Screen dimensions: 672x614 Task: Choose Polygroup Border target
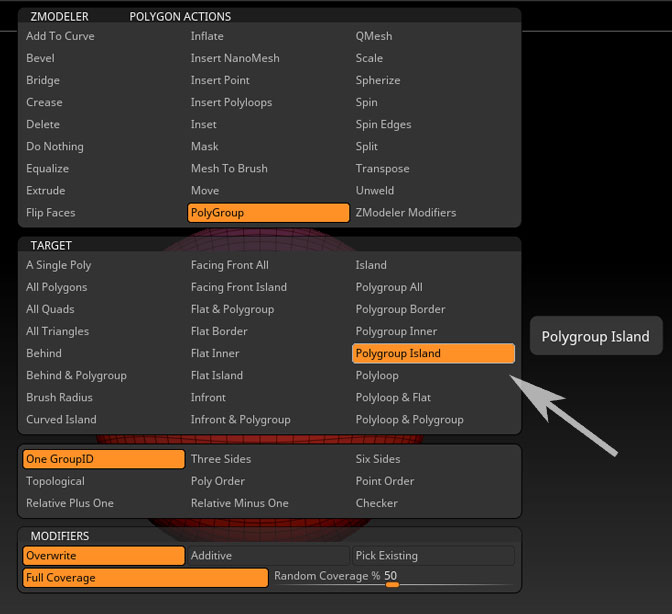[x=400, y=309]
